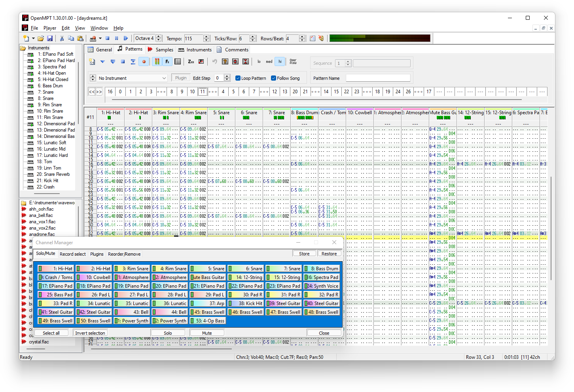Screen dimensions: 574x392
Task: Open pattern properties icon in the pattern toolbar
Action: coord(178,62)
